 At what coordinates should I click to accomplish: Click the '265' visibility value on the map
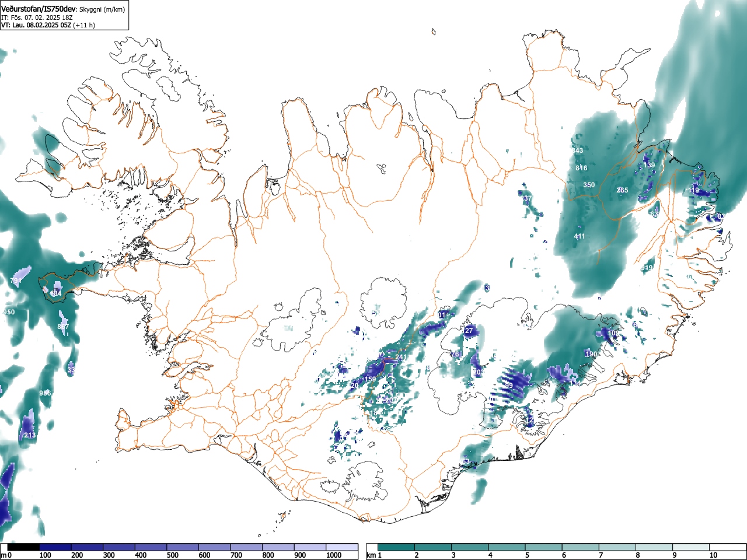[623, 190]
